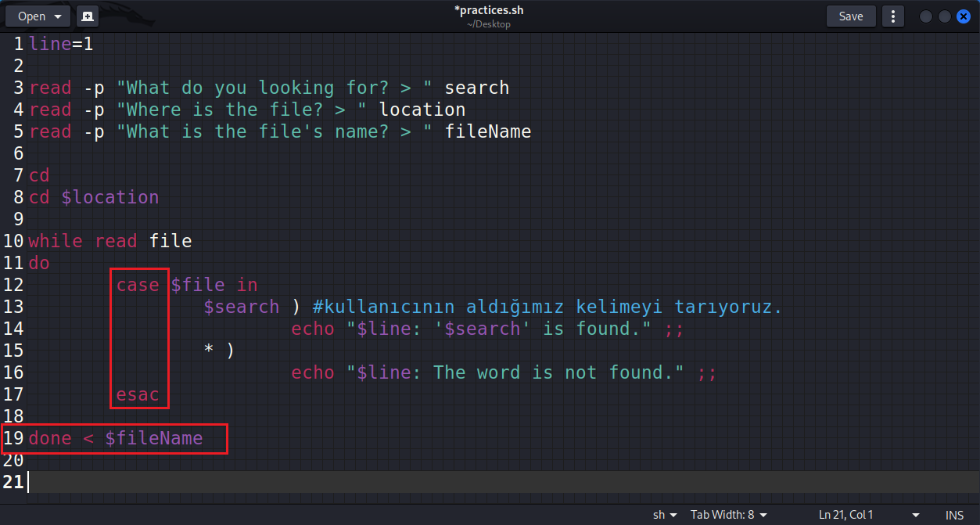Click line=1 on the first line
This screenshot has height=525, width=980.
click(x=61, y=44)
